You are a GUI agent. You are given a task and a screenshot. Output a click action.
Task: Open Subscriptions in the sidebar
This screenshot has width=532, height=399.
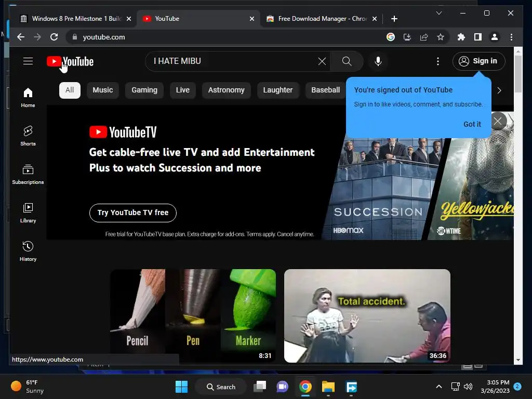[x=28, y=175]
